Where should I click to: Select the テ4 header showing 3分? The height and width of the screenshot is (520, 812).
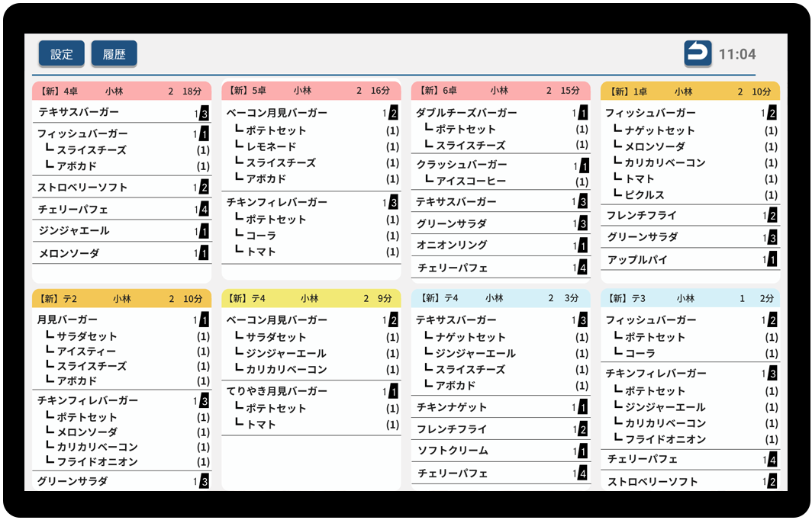tap(501, 298)
